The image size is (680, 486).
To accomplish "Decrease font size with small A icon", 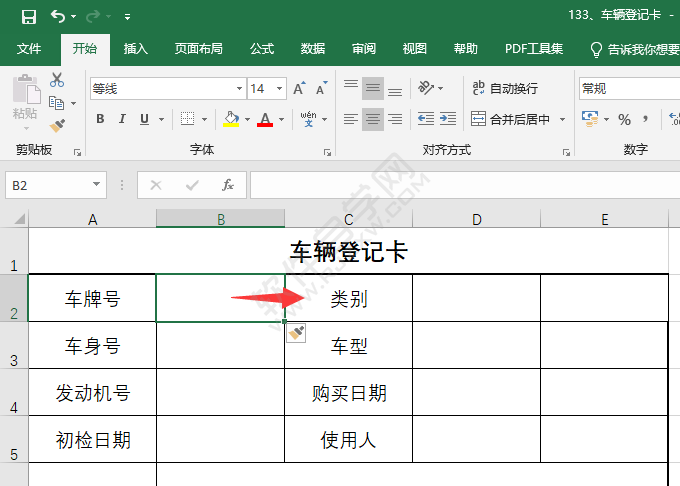I will [321, 88].
